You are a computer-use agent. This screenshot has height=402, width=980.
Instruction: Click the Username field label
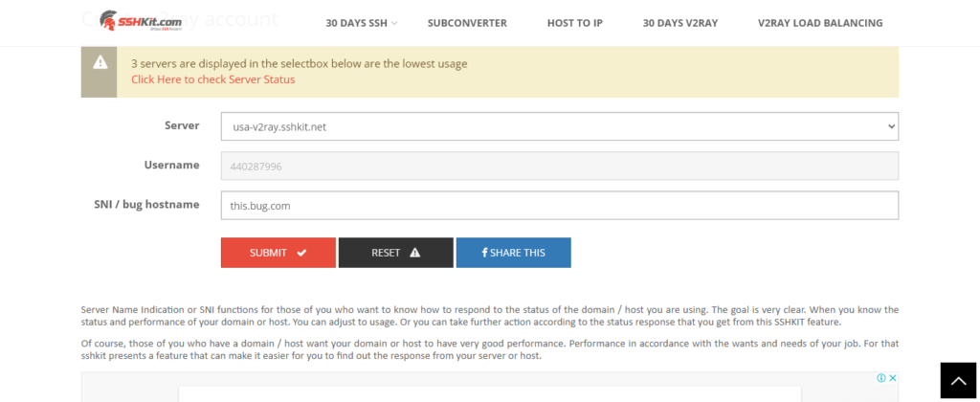[x=172, y=165]
